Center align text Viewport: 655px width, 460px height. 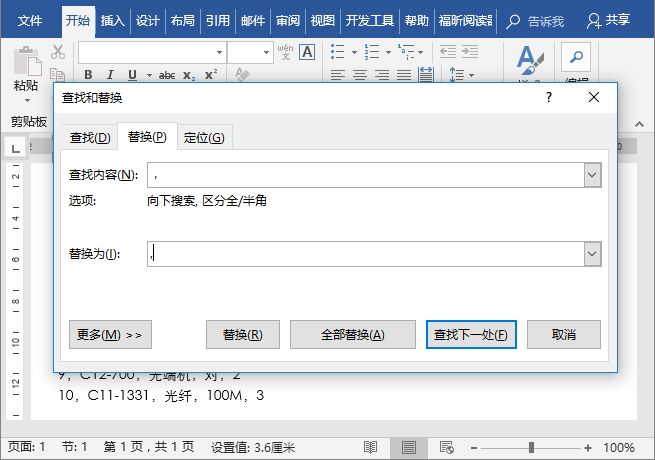click(x=360, y=75)
